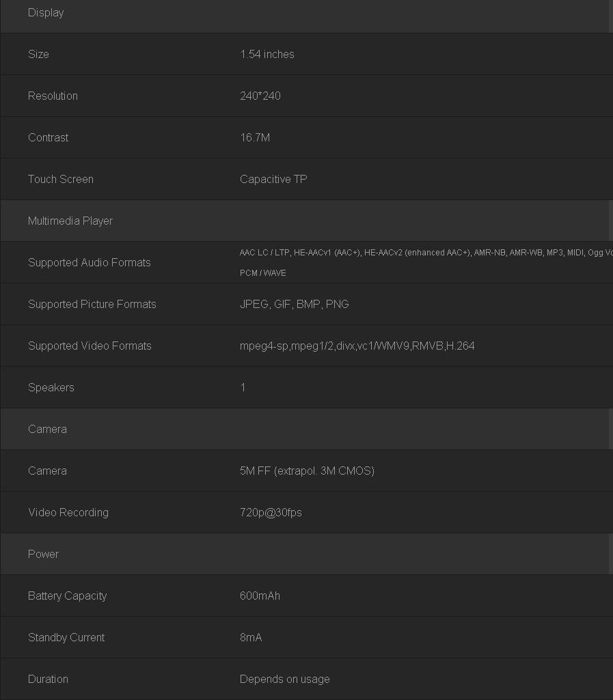Image resolution: width=613 pixels, height=700 pixels.
Task: Collapse the Multimedia Player section header
Action: click(x=70, y=221)
